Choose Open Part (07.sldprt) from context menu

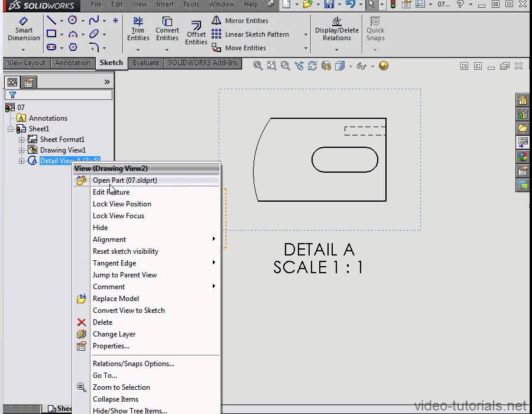[146, 180]
